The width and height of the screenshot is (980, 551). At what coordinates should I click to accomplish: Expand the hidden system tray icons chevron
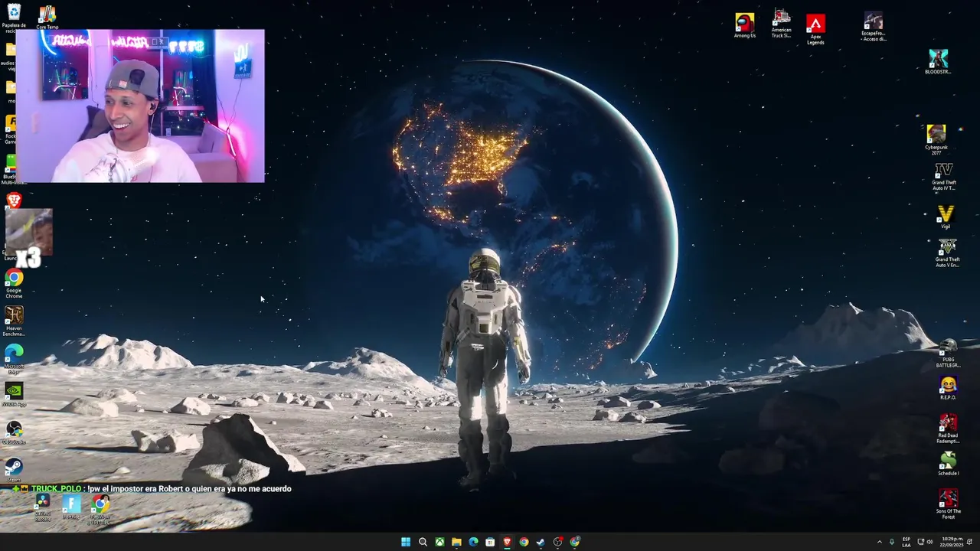coord(879,542)
